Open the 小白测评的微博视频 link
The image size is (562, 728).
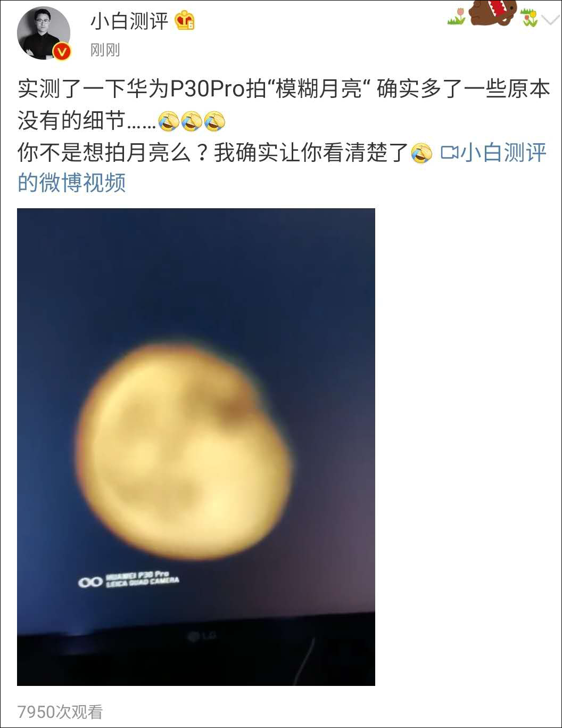click(x=282, y=168)
